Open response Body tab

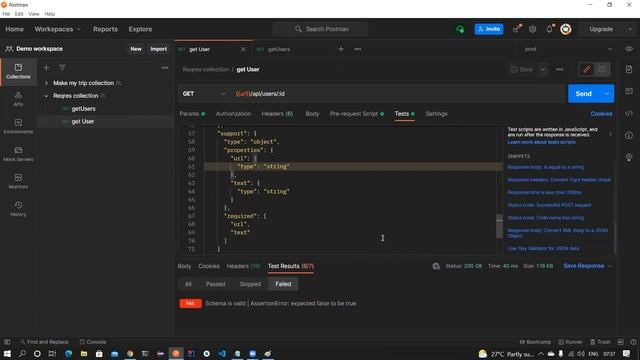pyautogui.click(x=184, y=266)
